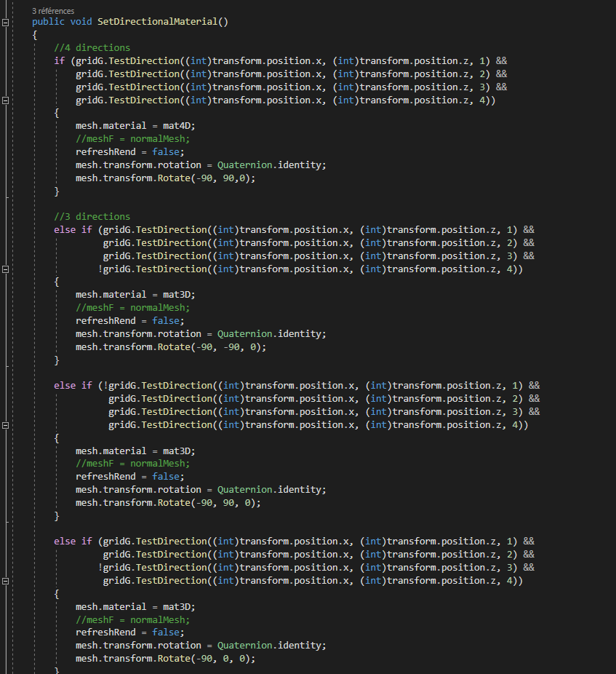The image size is (616, 674).
Task: Click Quaternion in the 4 directions block
Action: tap(244, 165)
